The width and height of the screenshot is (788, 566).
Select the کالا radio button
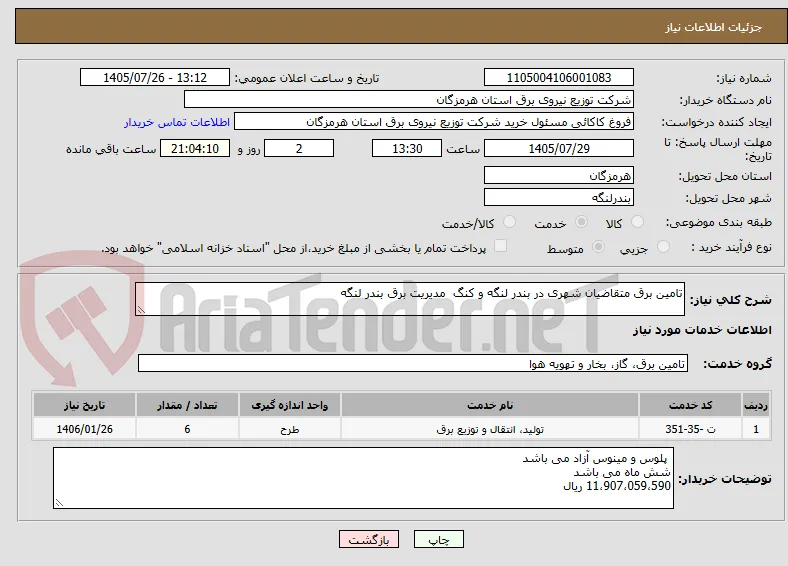coord(637,222)
